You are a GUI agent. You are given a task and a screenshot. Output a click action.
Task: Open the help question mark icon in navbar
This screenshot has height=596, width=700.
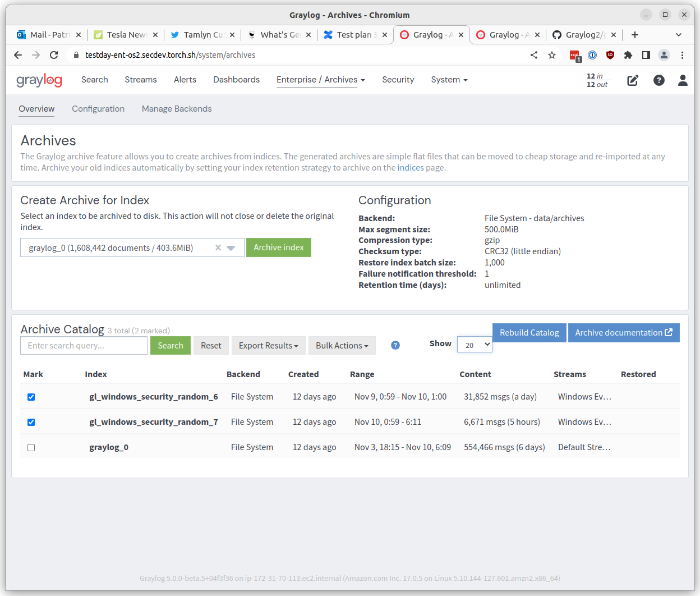[659, 80]
